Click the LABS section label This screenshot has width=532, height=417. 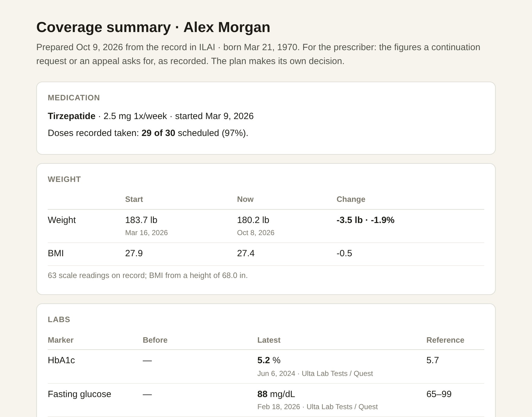pos(59,319)
